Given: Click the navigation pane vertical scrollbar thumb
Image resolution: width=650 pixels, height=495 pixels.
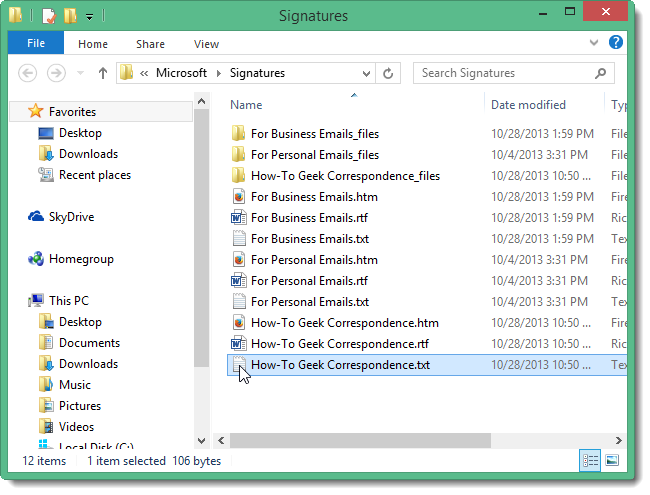Looking at the screenshot, I should [201, 238].
